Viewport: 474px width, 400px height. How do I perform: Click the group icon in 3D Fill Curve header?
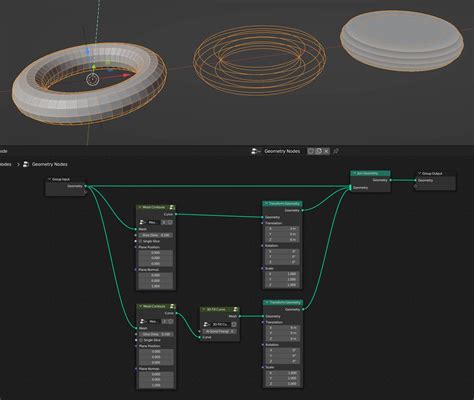pos(235,309)
